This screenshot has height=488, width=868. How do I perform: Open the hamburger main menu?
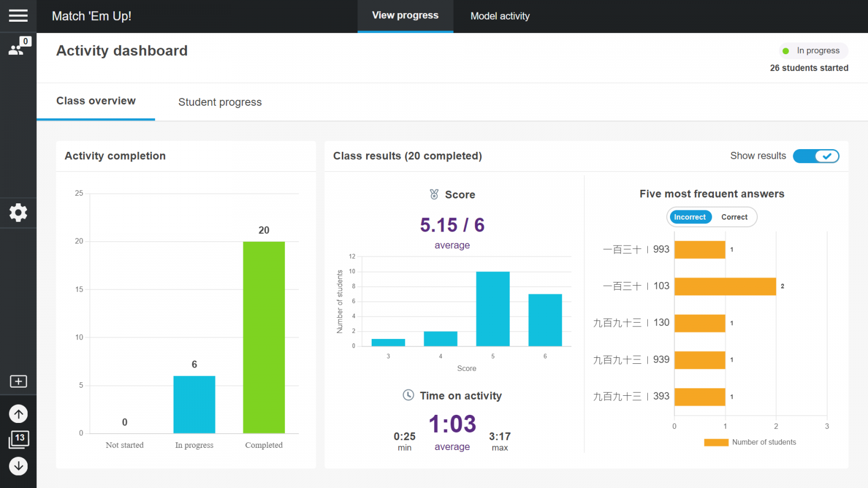[18, 16]
